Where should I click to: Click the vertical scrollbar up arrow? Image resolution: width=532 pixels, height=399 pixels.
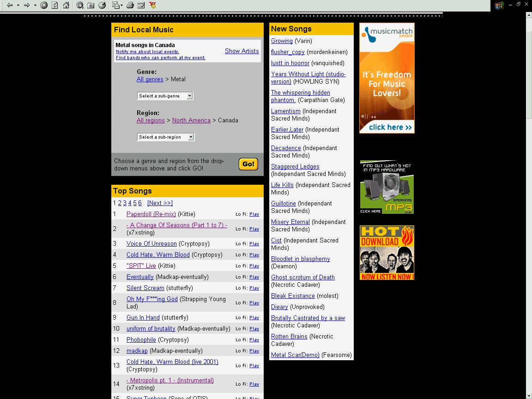point(529,15)
